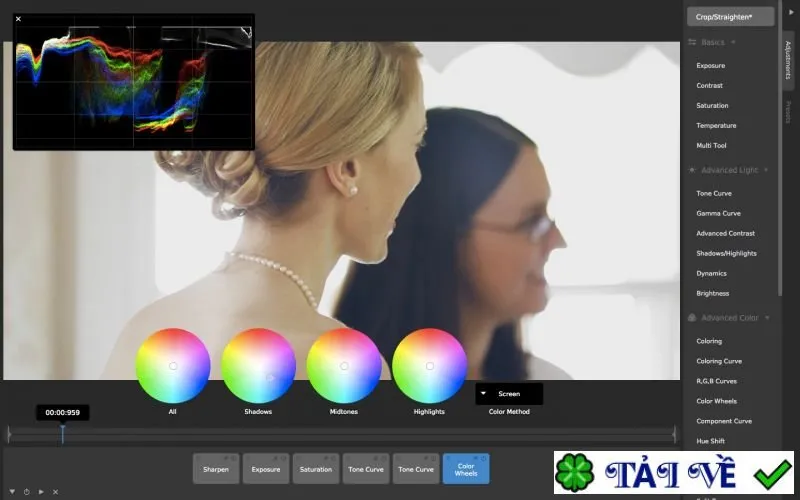The width and height of the screenshot is (800, 500).
Task: Click the play arrow icon in the bottom-left controls
Action: point(41,492)
